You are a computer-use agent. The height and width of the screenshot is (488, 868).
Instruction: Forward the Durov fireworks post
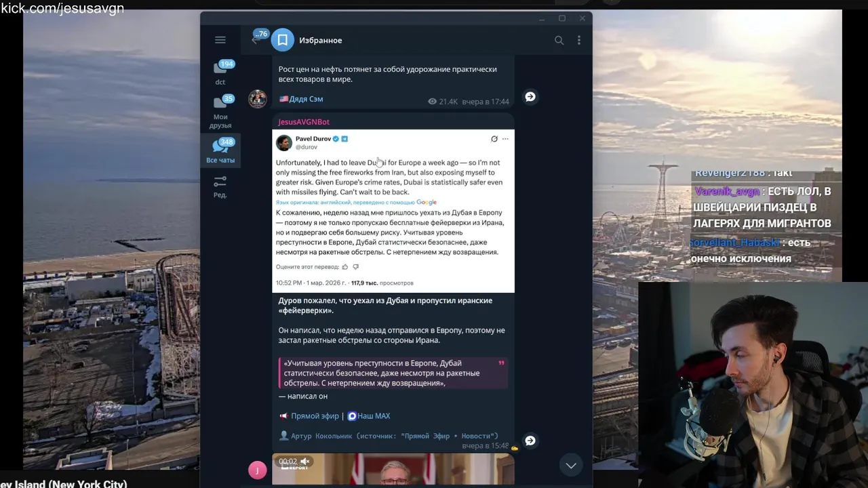pyautogui.click(x=530, y=441)
